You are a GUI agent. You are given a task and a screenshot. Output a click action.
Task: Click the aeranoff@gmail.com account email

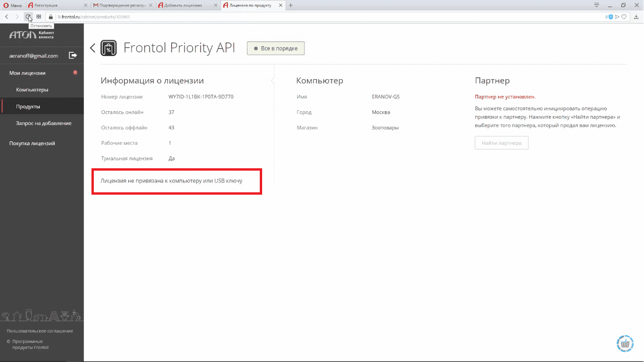click(x=33, y=56)
